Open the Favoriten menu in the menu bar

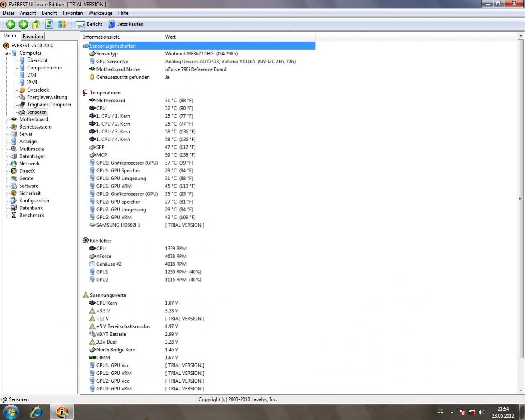(73, 13)
